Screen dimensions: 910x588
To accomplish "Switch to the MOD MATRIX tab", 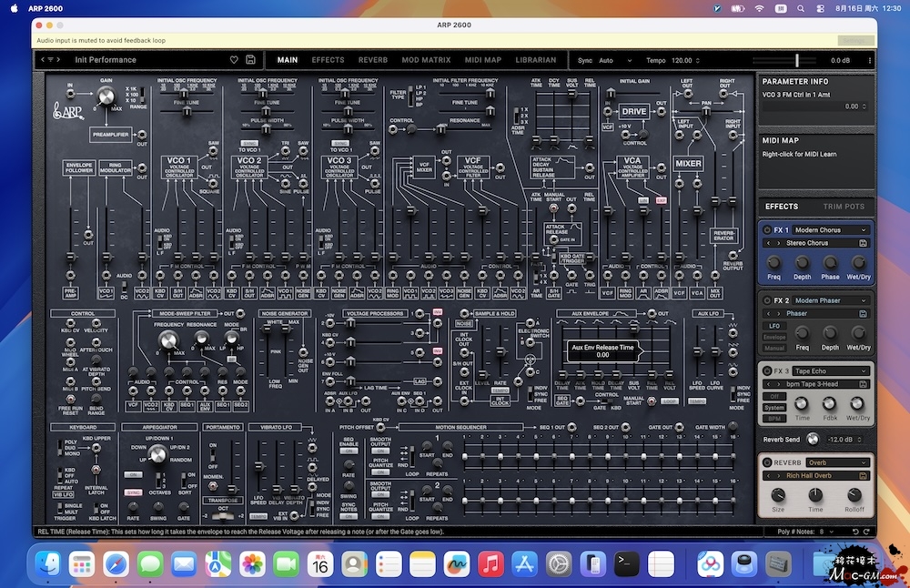I will [x=426, y=60].
